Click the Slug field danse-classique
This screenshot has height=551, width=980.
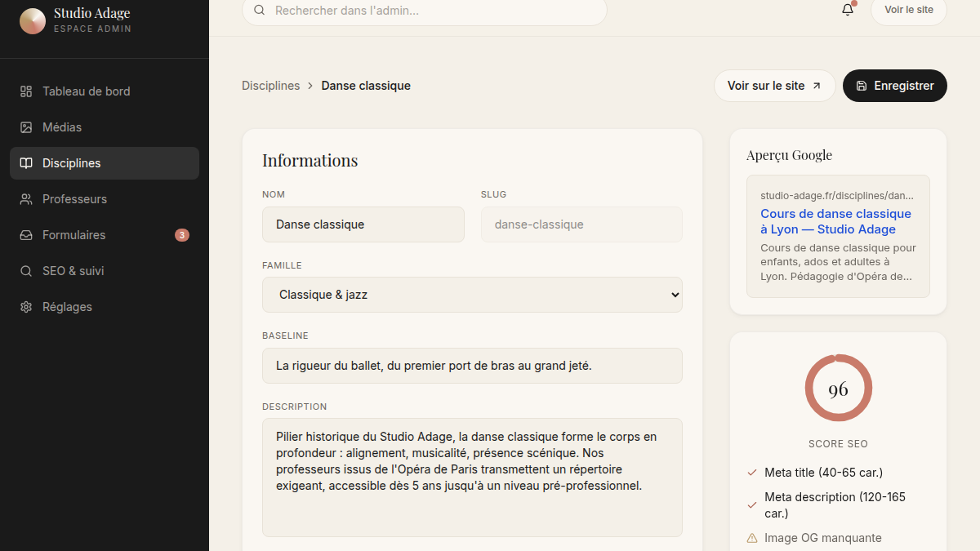581,224
